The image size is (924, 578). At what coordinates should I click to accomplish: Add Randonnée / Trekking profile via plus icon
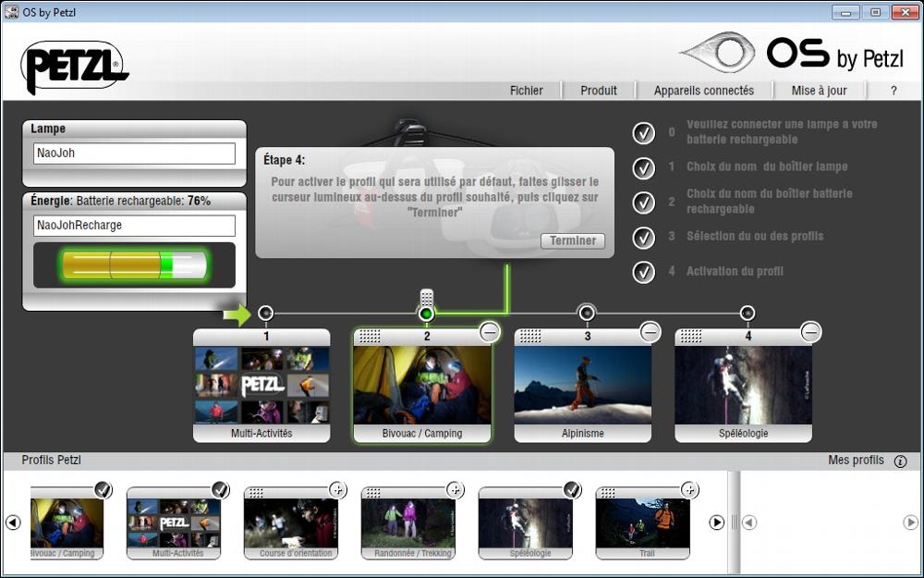456,490
